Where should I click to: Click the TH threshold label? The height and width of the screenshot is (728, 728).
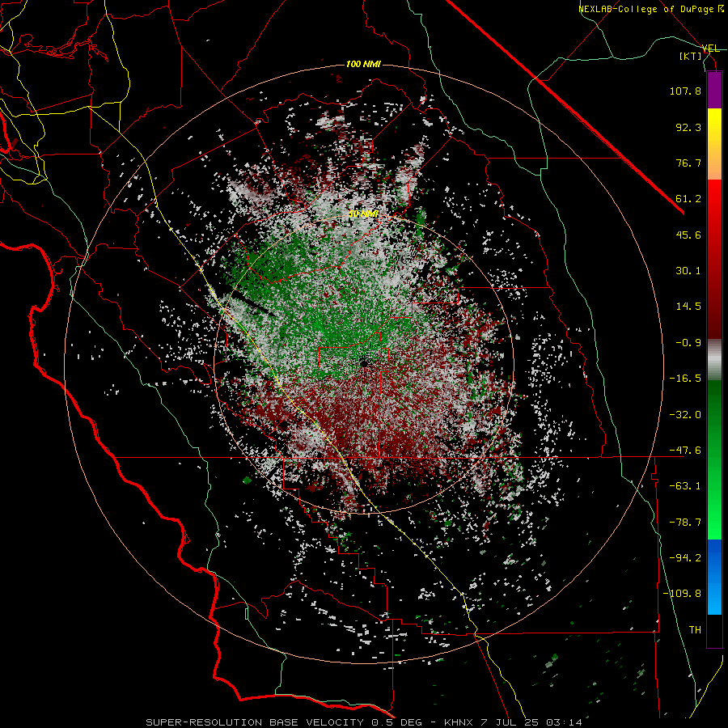click(695, 630)
